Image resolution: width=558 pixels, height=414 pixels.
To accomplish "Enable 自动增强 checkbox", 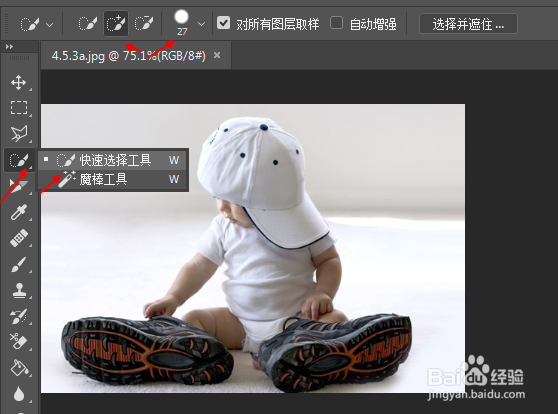I will (x=336, y=23).
